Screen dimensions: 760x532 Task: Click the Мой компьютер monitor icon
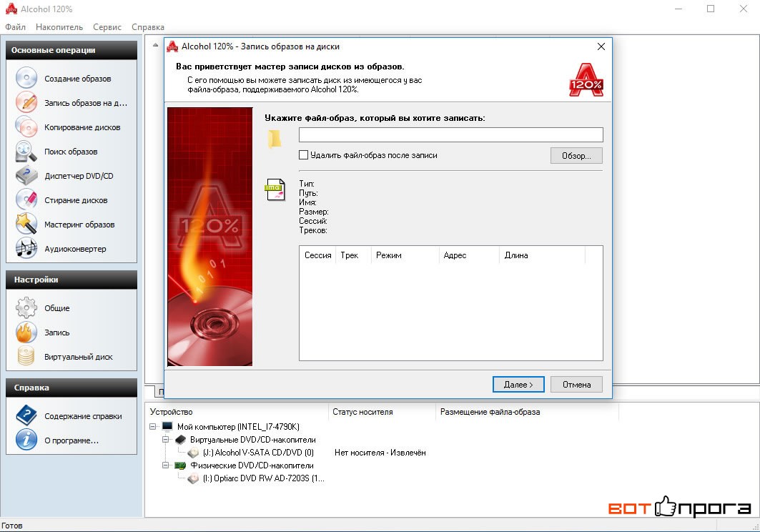point(168,426)
